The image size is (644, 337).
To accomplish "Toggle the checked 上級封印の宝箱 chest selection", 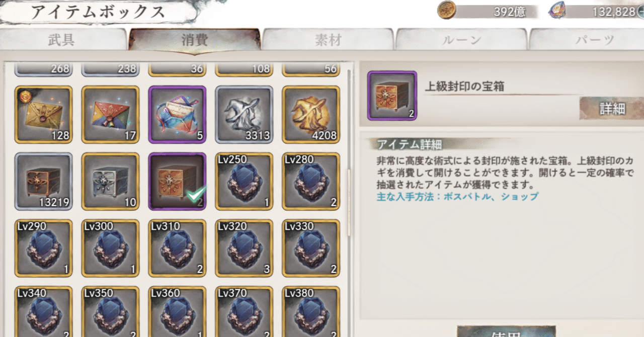I will tap(177, 182).
